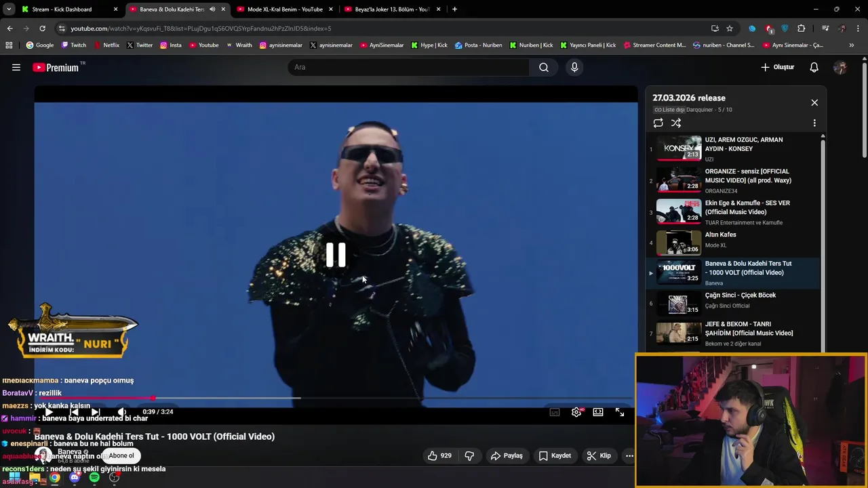
Task: Subscribe using the Abone ol button
Action: [x=121, y=455]
